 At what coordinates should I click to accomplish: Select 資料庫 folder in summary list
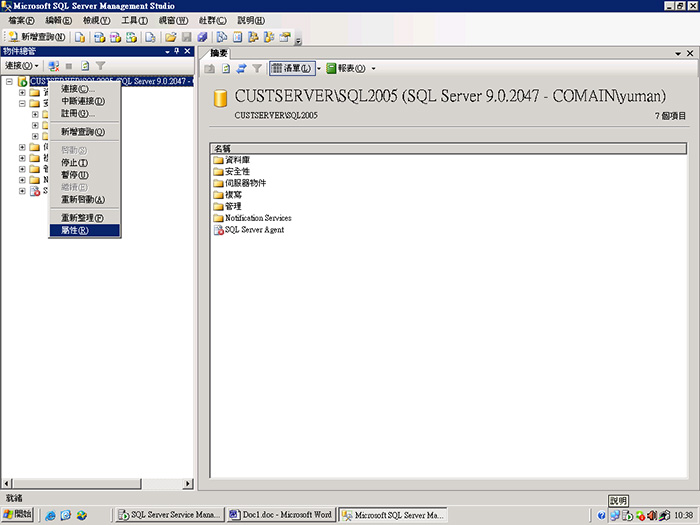232,160
